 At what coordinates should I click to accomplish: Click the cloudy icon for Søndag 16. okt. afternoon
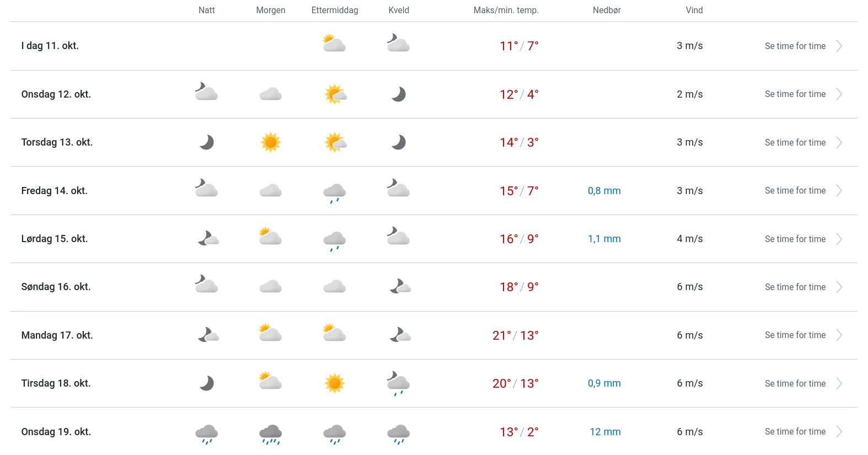(334, 287)
